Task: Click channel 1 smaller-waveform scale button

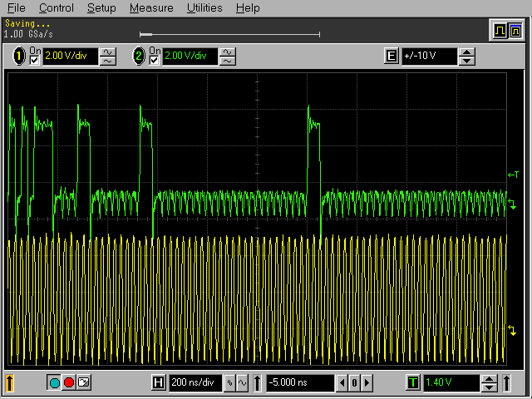Action: tap(107, 61)
